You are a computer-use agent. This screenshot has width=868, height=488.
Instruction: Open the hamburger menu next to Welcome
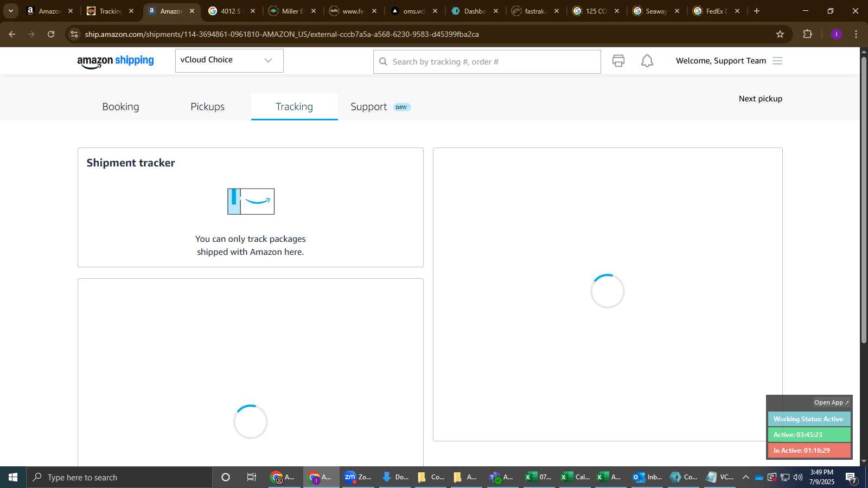(777, 61)
